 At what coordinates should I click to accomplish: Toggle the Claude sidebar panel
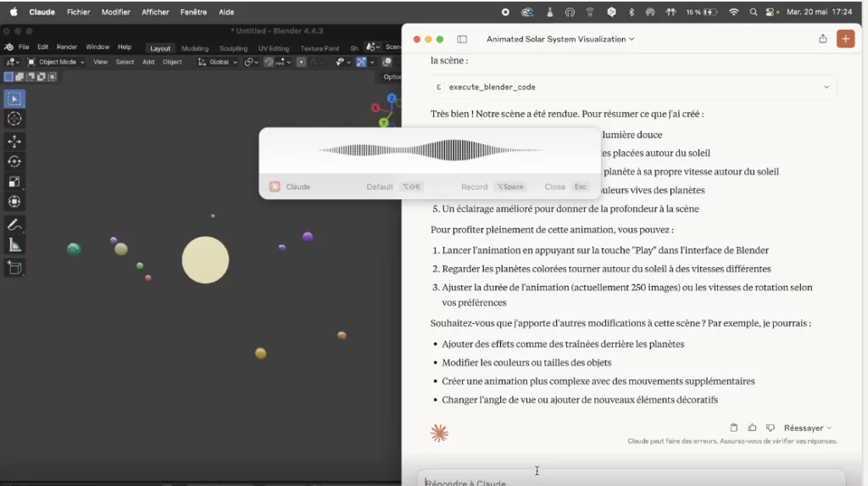tap(462, 39)
